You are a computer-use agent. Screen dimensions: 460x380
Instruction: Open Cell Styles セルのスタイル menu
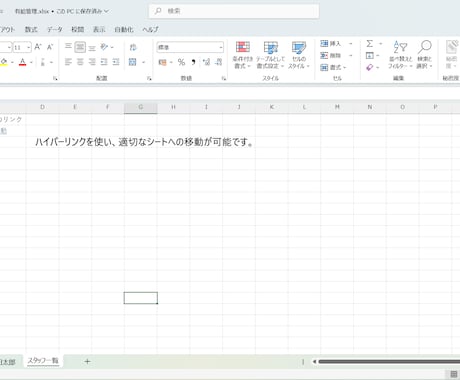click(299, 55)
